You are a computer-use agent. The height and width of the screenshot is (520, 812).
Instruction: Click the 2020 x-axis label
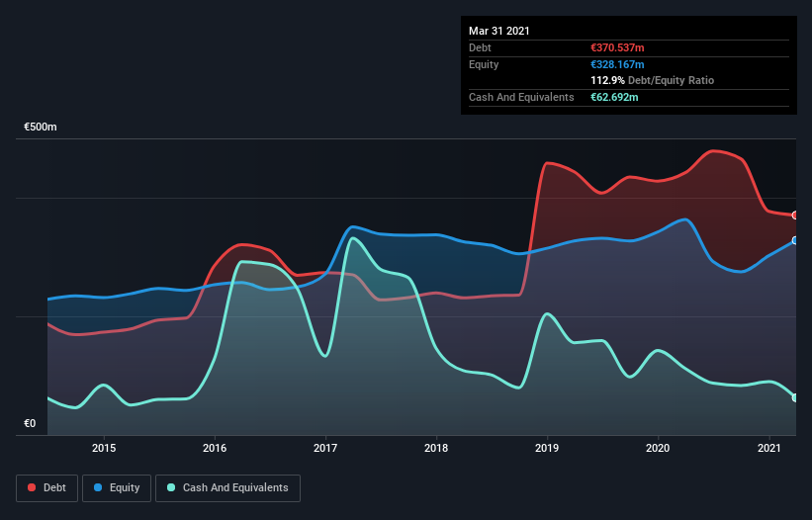pos(658,448)
